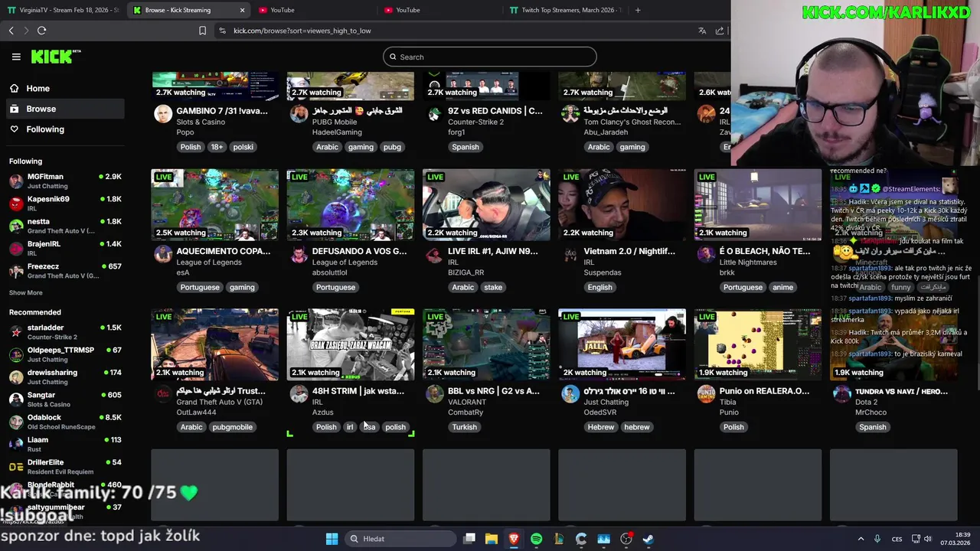Open the LIVE IRL #1 AJIW stream thumbnail
Image resolution: width=980 pixels, height=551 pixels.
[486, 205]
